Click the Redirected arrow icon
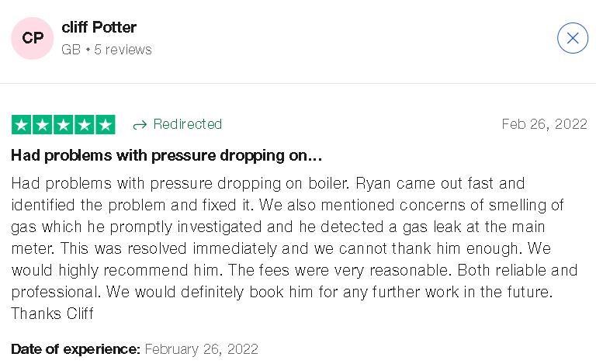The height and width of the screenshot is (364, 596). pos(140,125)
